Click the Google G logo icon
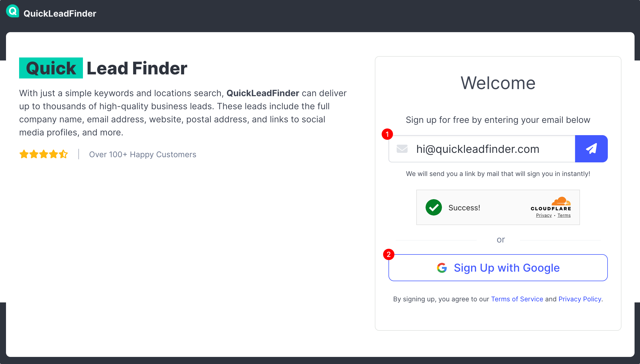Image resolution: width=640 pixels, height=364 pixels. click(x=442, y=268)
